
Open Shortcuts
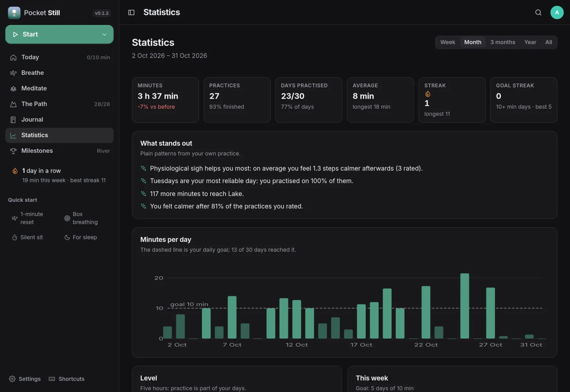[x=67, y=379]
